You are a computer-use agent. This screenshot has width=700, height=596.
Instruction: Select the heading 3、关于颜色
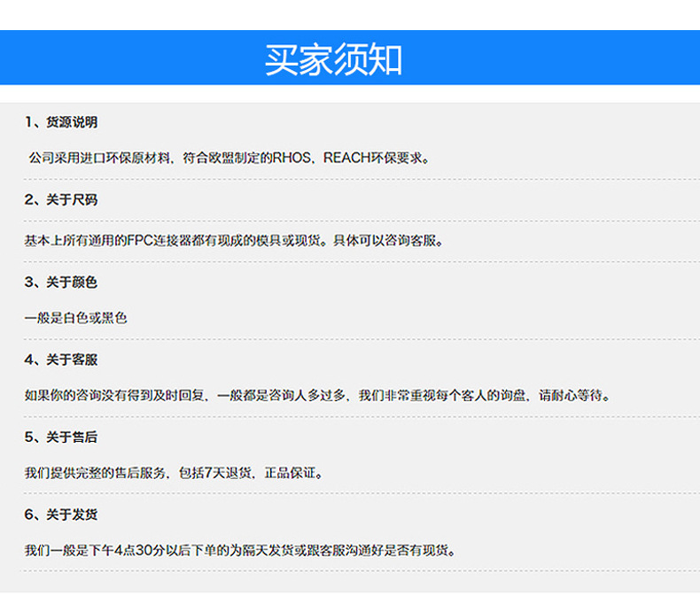point(61,282)
